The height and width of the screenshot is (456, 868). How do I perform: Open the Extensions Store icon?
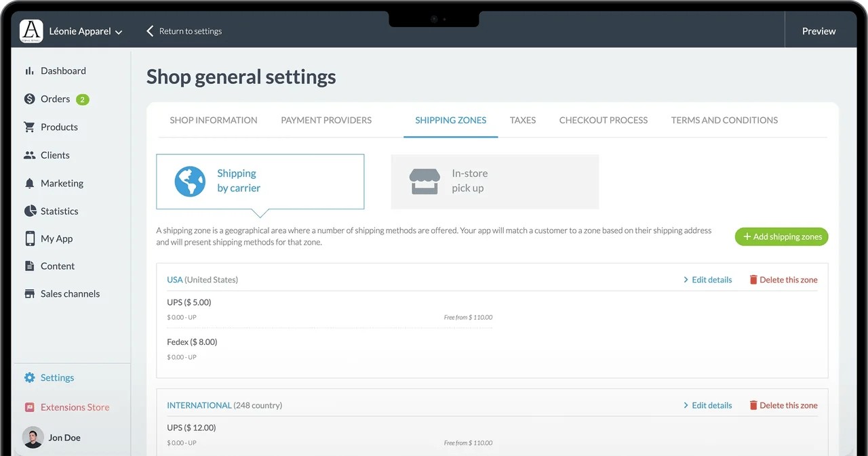pyautogui.click(x=29, y=407)
